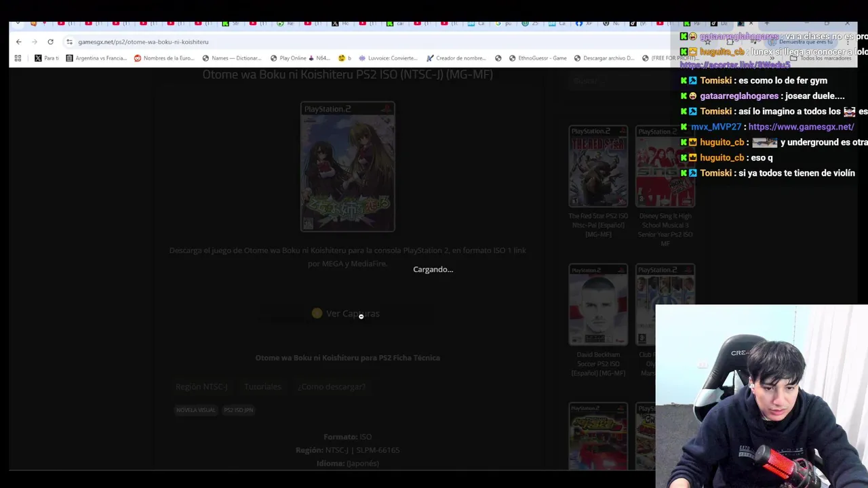Switch to the X 'Ho' browser tab
The image size is (868, 488).
click(340, 23)
